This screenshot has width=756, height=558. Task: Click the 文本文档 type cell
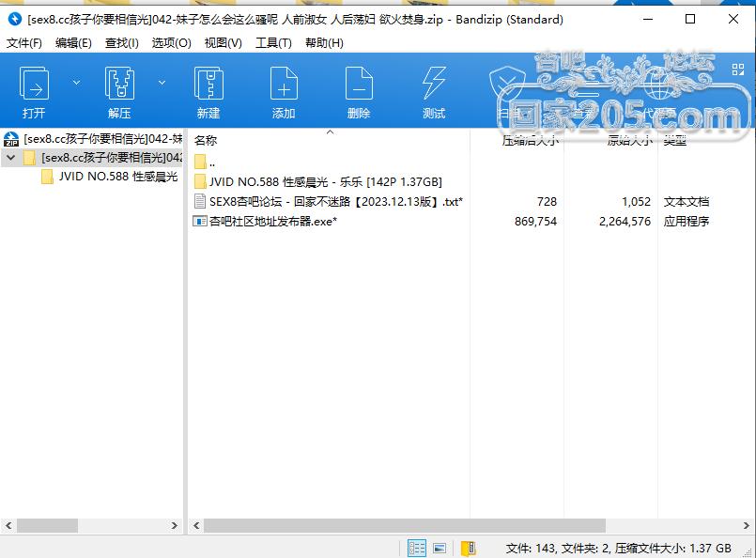coord(687,202)
